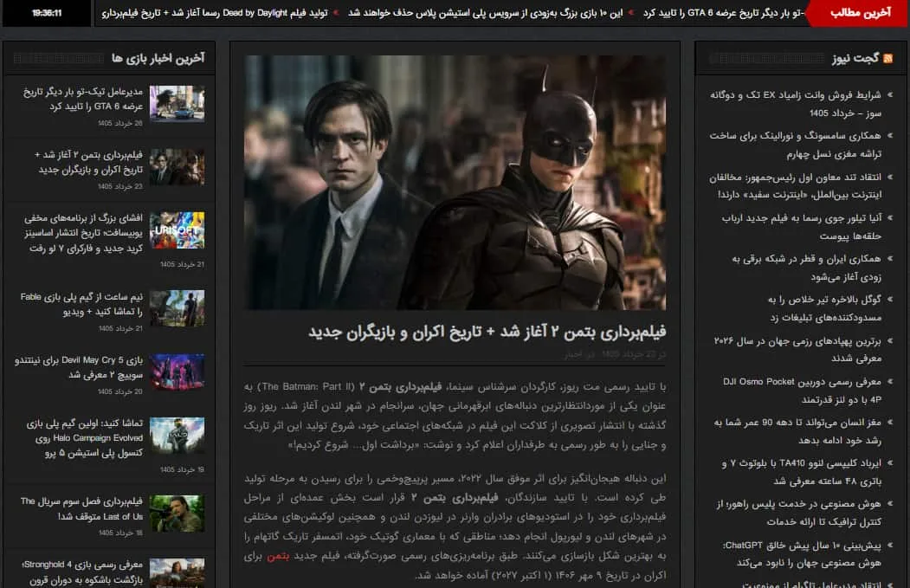Open news about Google and ad blockers
Image resolution: width=910 pixels, height=588 pixels.
pyautogui.click(x=824, y=308)
